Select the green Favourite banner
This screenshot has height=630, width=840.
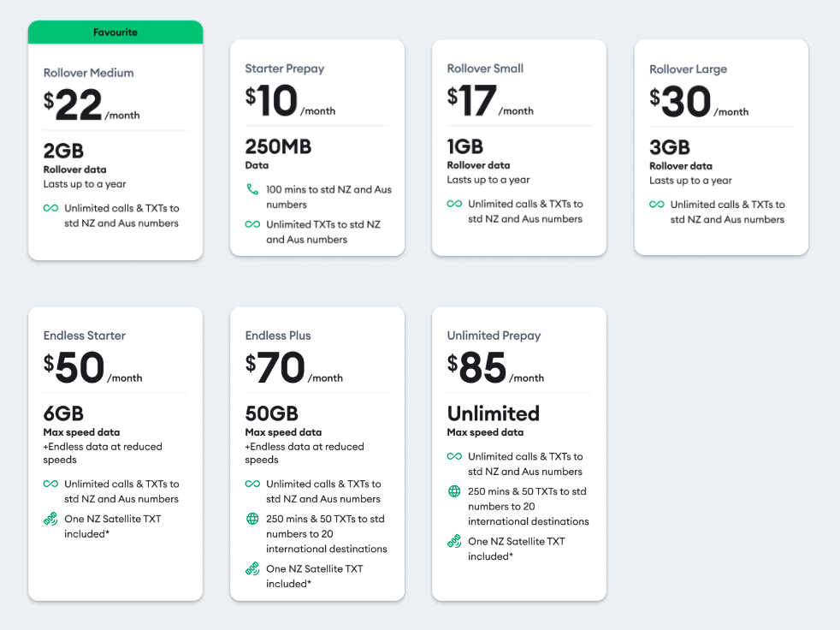(115, 33)
